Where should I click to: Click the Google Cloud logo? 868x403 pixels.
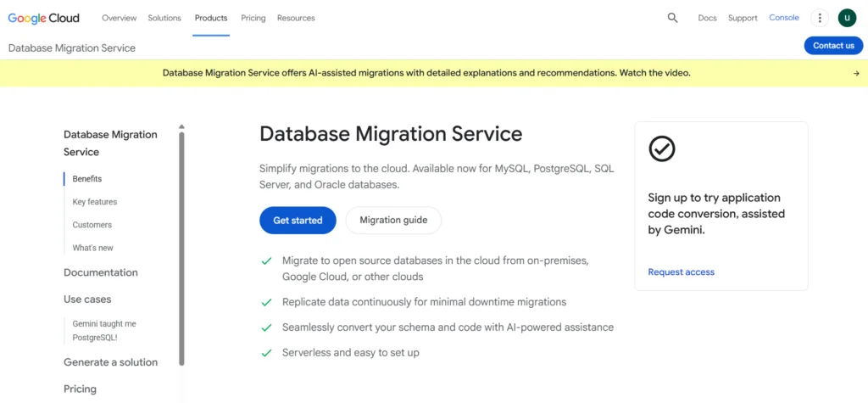click(x=44, y=18)
